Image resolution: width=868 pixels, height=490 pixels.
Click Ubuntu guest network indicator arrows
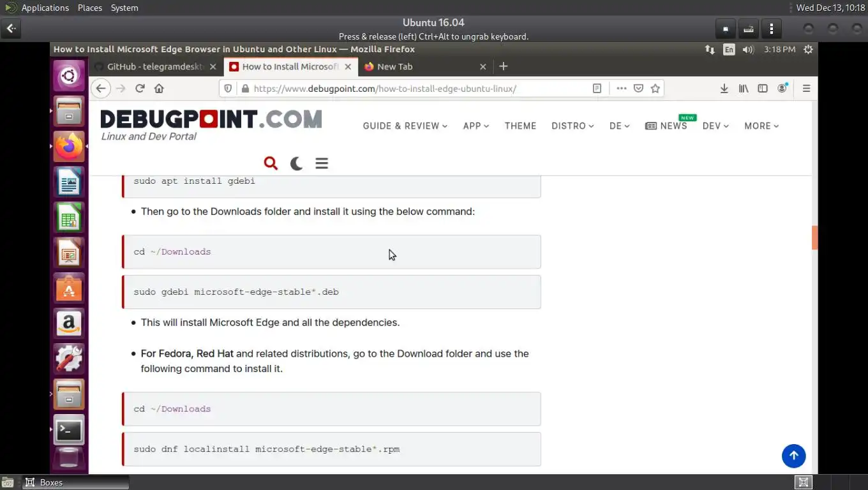click(710, 50)
